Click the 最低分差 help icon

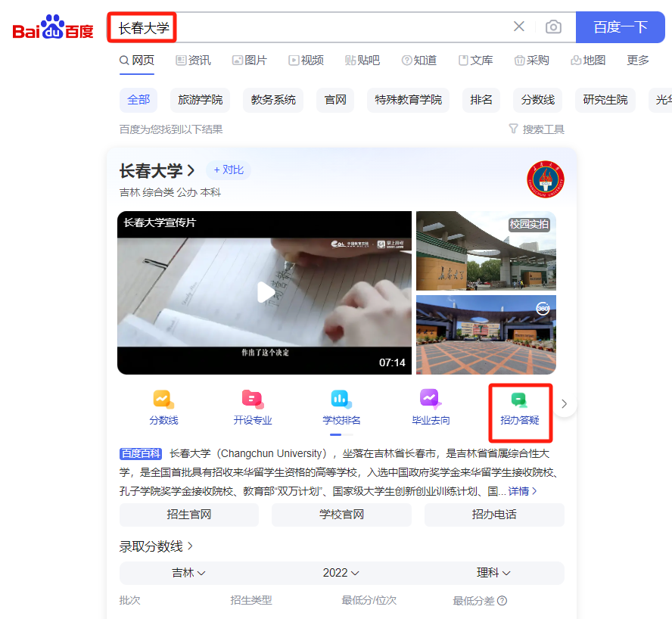(502, 601)
